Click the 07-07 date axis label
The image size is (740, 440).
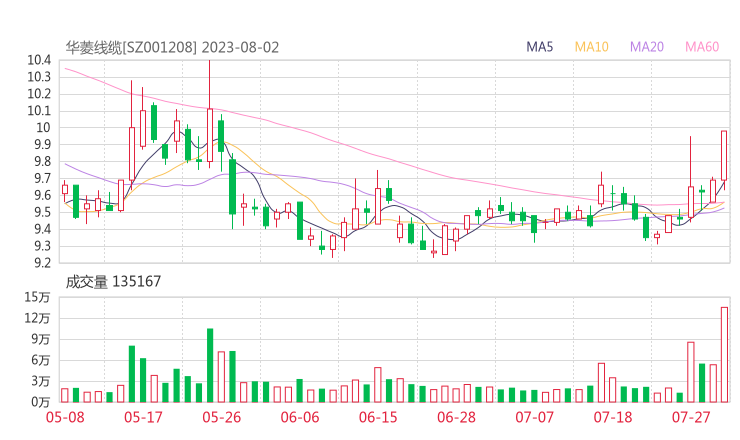point(534,417)
